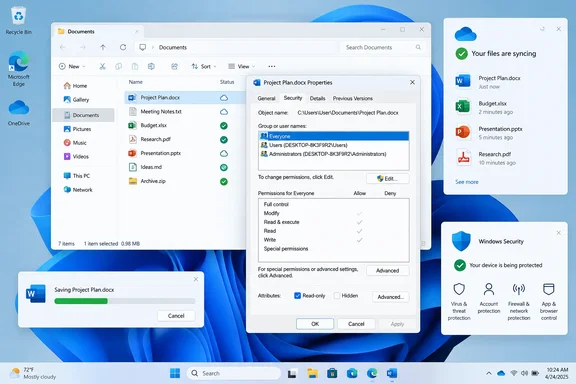Open Task View from the taskbar
The height and width of the screenshot is (384, 576).
point(292,373)
